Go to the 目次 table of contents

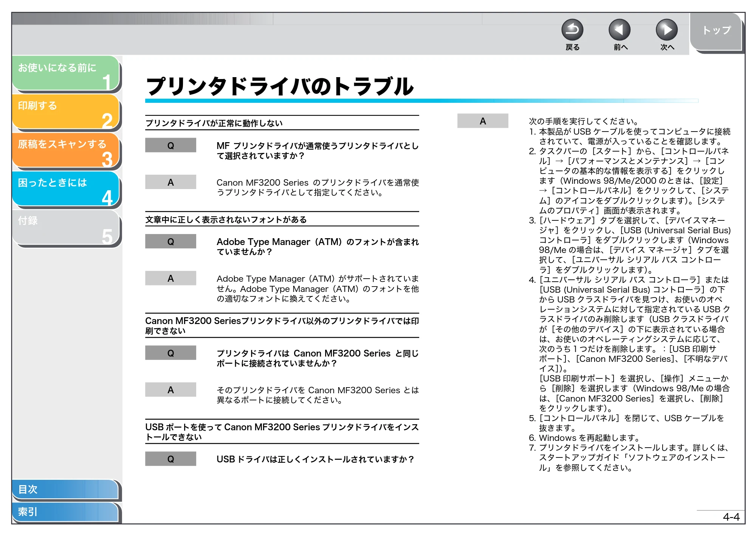[65, 489]
